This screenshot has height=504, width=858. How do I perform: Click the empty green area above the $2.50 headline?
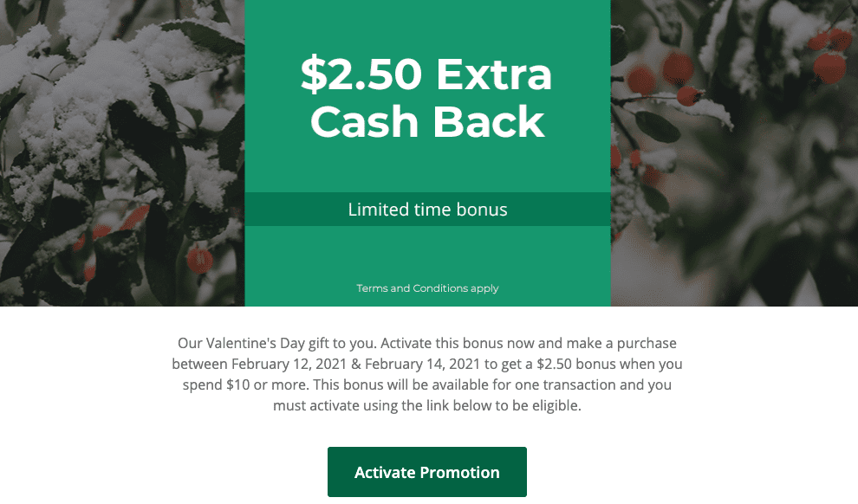(427, 24)
